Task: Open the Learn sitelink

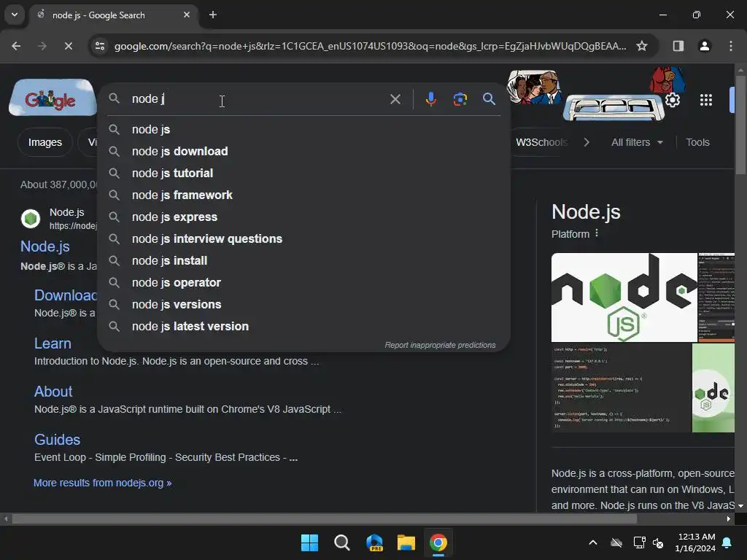Action: (53, 343)
